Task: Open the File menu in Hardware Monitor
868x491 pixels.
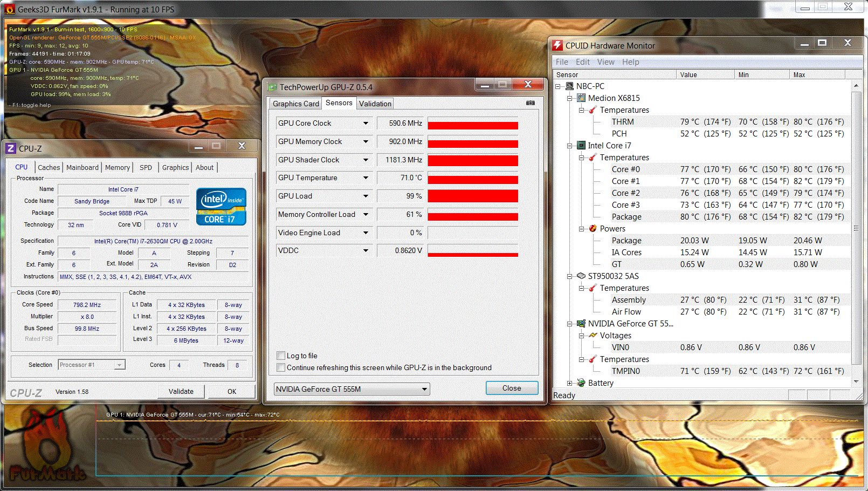Action: [562, 62]
